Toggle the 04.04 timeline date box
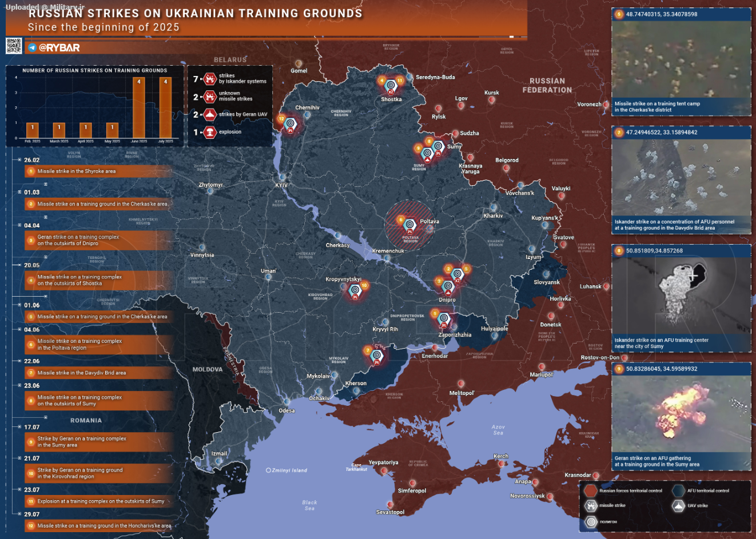The height and width of the screenshot is (539, 756). tap(19, 225)
